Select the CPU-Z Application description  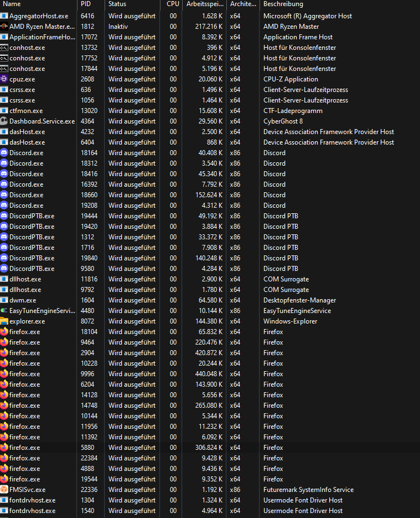click(291, 79)
